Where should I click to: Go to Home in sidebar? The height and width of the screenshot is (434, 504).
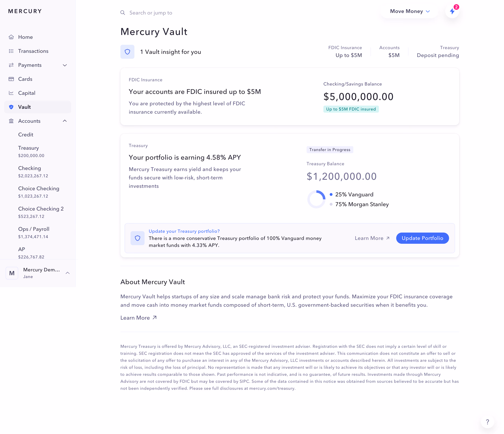[x=38, y=37]
